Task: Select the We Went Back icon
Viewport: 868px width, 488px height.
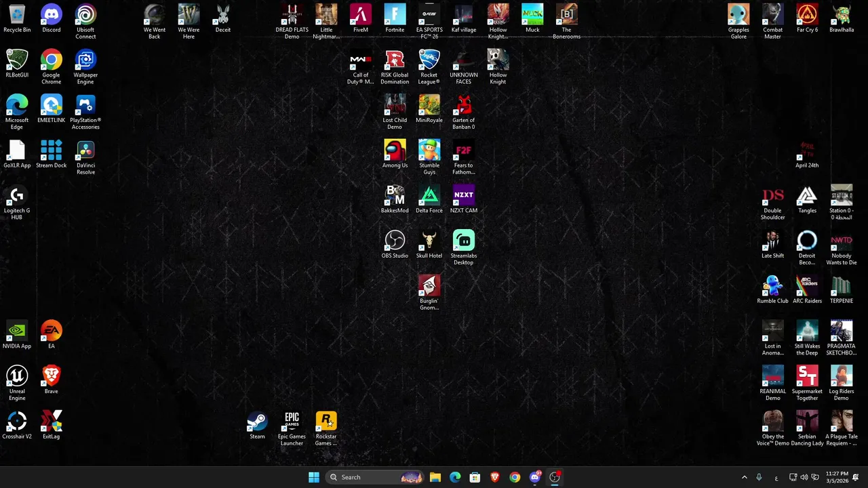Action: [x=155, y=22]
